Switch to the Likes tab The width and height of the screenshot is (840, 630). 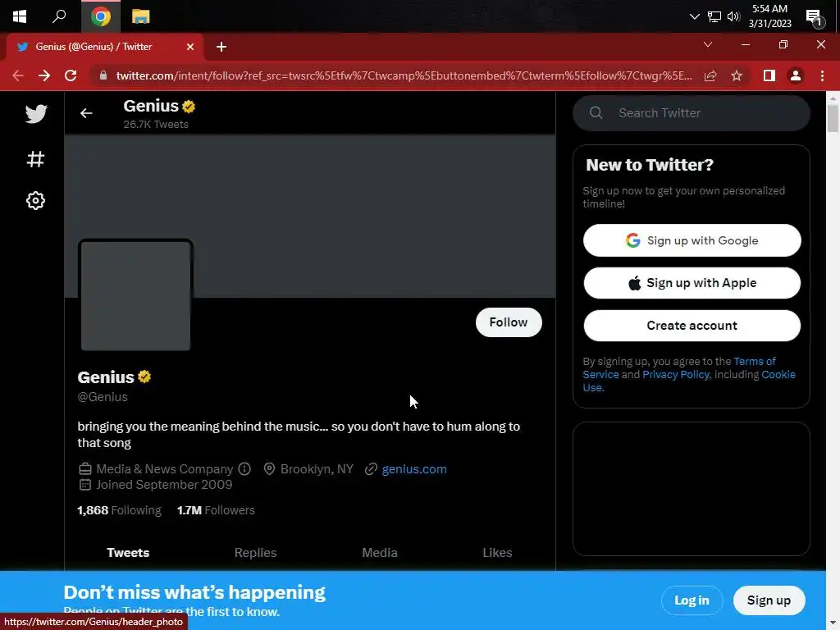pyautogui.click(x=497, y=553)
